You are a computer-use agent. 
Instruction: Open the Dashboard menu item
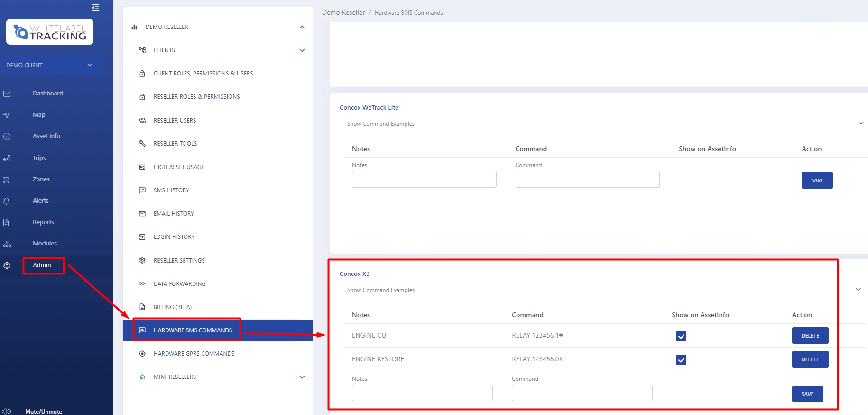coord(48,94)
